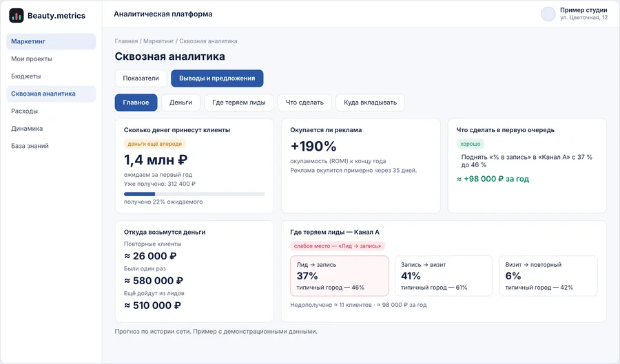Click the хорошо status badge
This screenshot has width=620, height=364.
point(470,144)
